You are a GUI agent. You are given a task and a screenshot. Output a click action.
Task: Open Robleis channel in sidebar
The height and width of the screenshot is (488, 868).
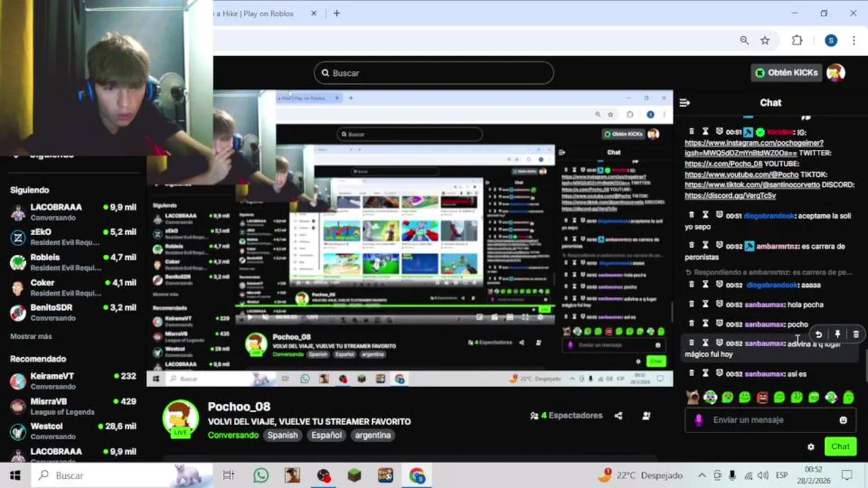click(73, 262)
